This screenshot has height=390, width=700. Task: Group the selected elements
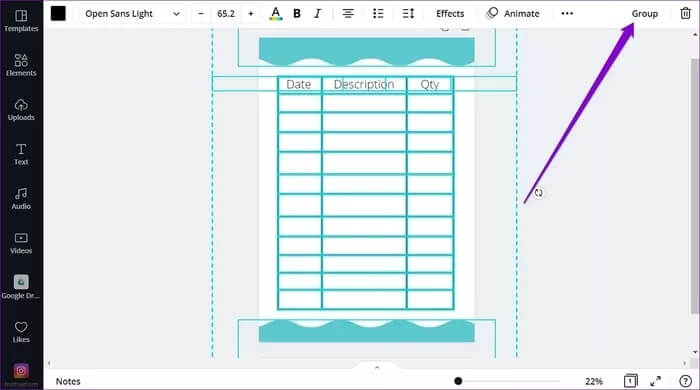coord(645,14)
